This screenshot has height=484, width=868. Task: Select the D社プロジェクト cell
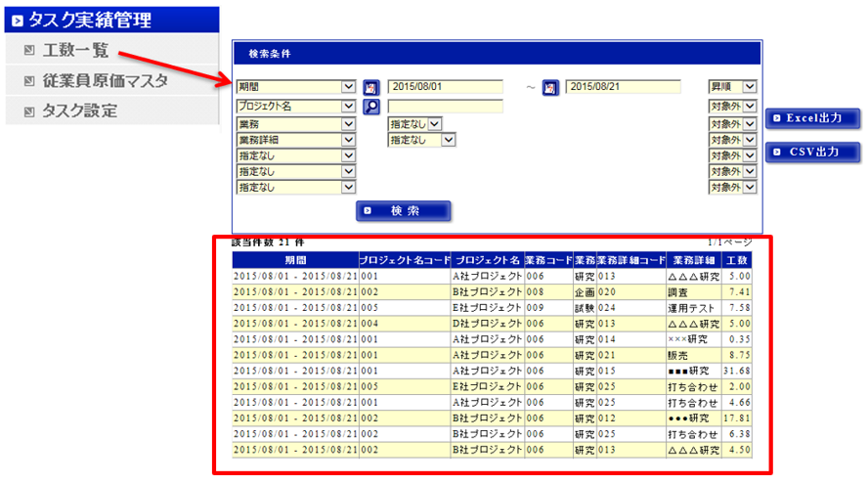(487, 324)
